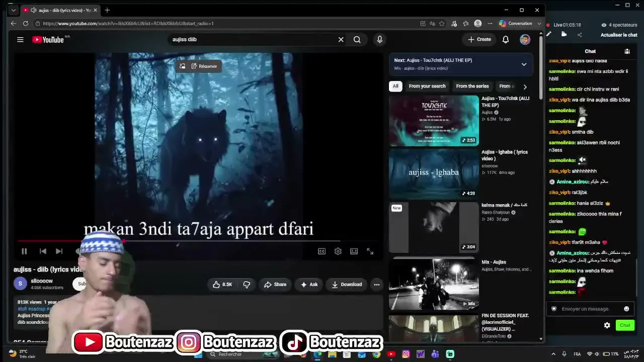Image resolution: width=644 pixels, height=362 pixels.
Task: Enter fullscreen video mode
Action: [370, 251]
